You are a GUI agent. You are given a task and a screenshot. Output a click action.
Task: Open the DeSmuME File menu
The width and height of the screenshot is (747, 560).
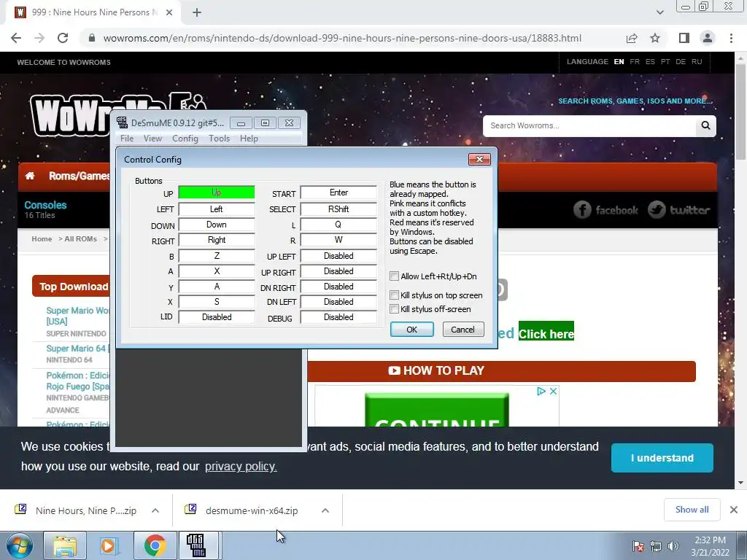point(127,139)
